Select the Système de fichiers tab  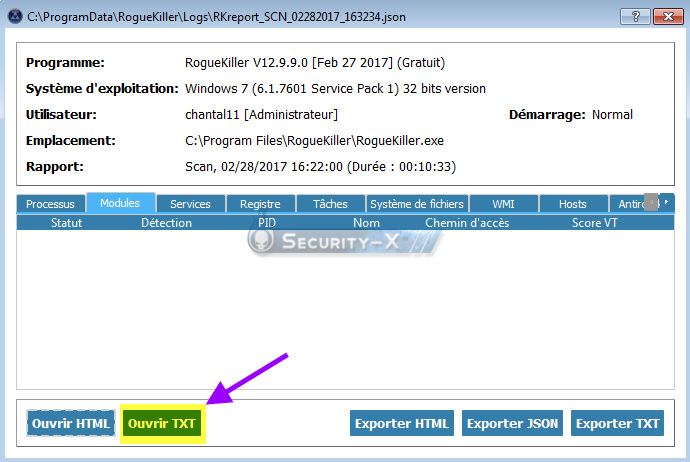(x=417, y=204)
